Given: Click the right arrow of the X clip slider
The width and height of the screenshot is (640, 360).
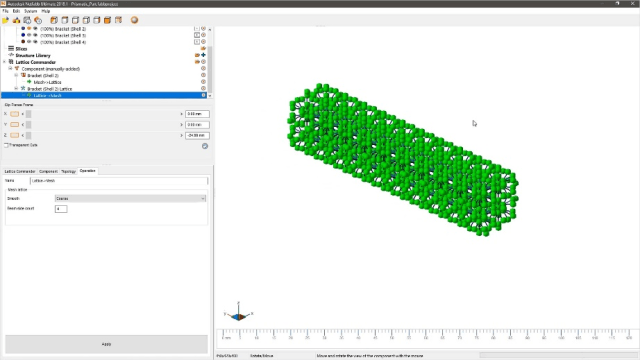Looking at the screenshot, I should 181,114.
